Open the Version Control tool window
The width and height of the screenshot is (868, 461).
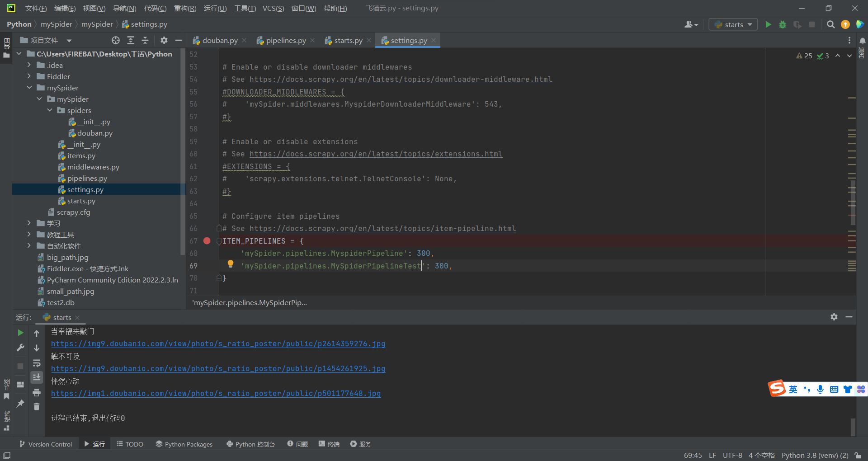point(46,444)
